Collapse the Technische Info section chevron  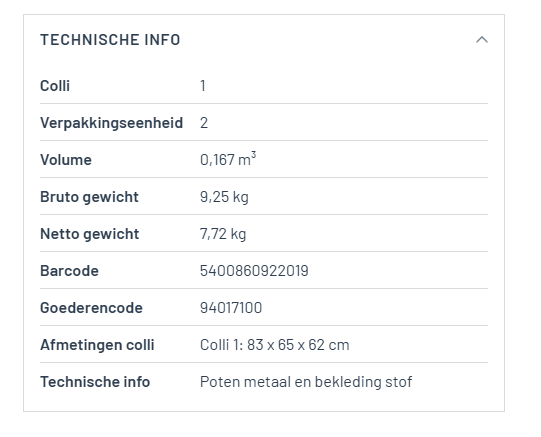[x=482, y=40]
